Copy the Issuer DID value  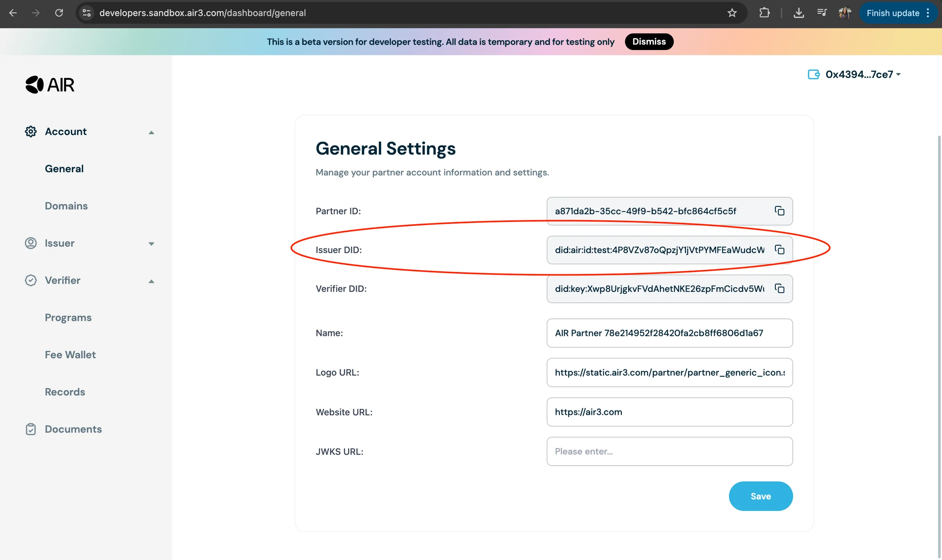click(779, 250)
